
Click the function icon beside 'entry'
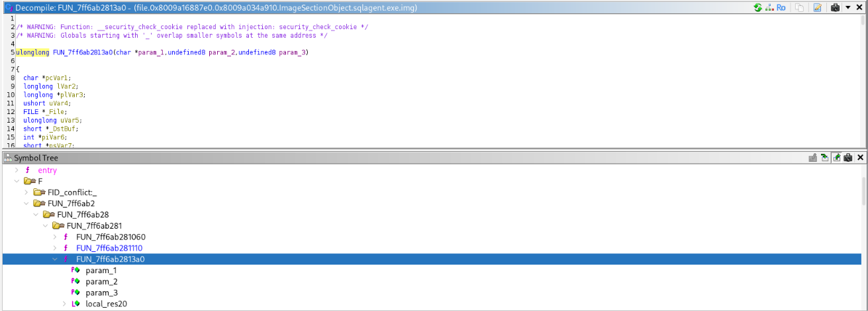click(28, 170)
